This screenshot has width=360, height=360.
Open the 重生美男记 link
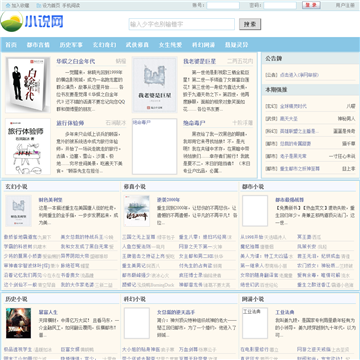[134, 266]
